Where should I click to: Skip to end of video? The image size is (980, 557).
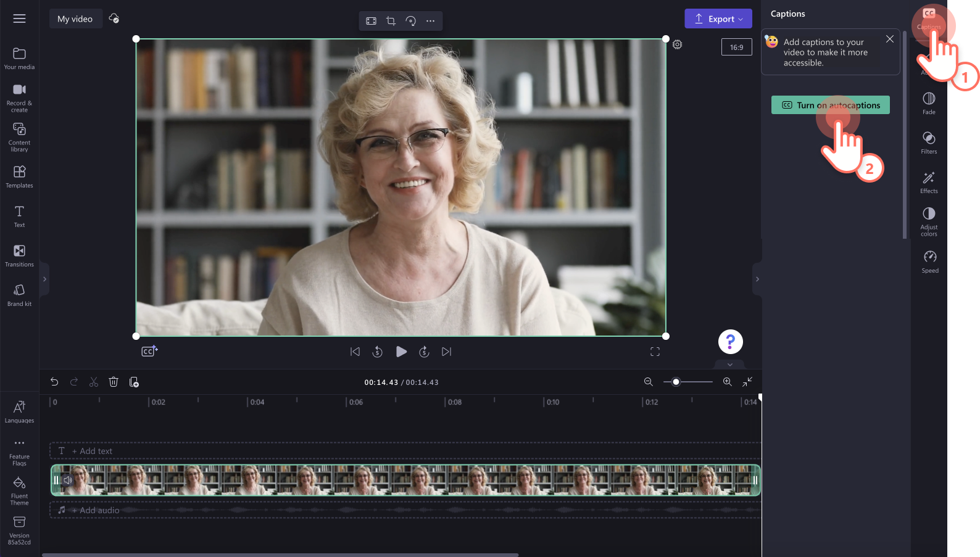pos(447,352)
